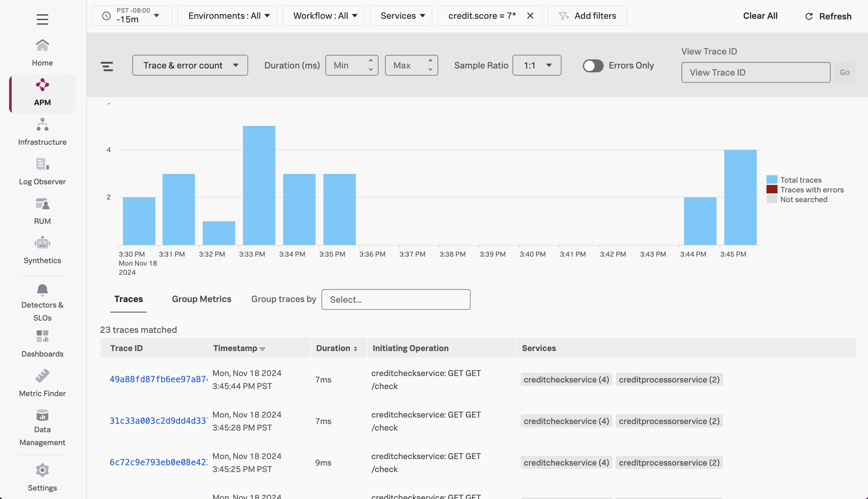Click the Total traces legend swatch
868x499 pixels.
pos(771,180)
